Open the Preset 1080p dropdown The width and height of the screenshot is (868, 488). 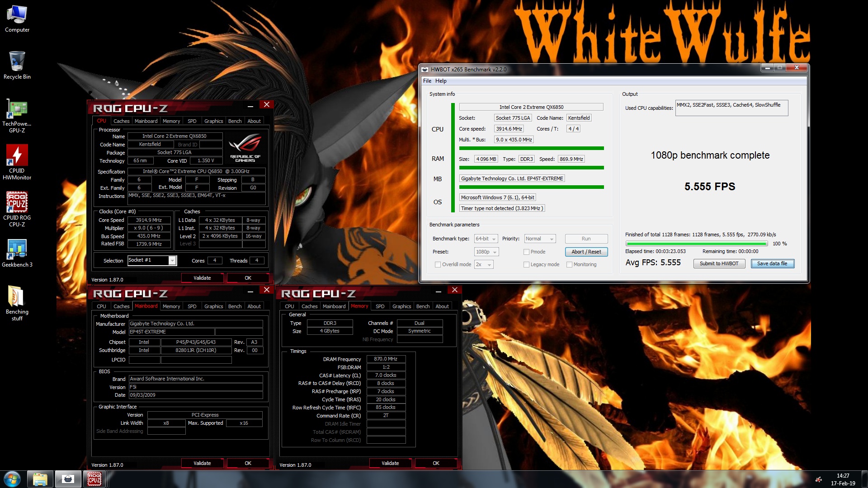click(486, 252)
